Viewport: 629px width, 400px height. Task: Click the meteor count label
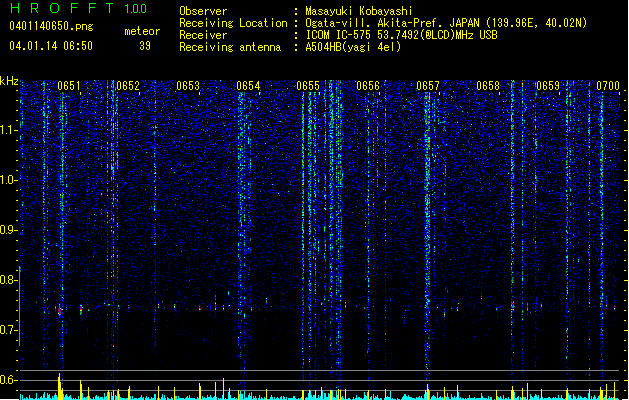(142, 31)
